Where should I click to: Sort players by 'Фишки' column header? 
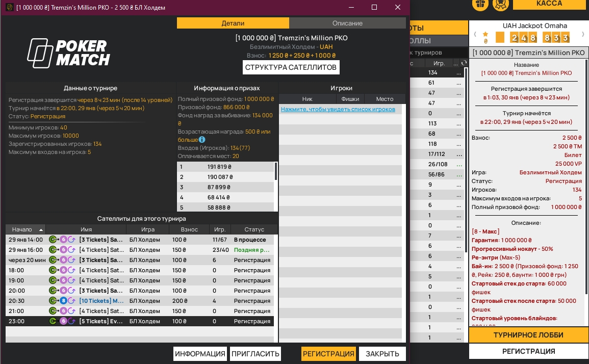tap(350, 99)
